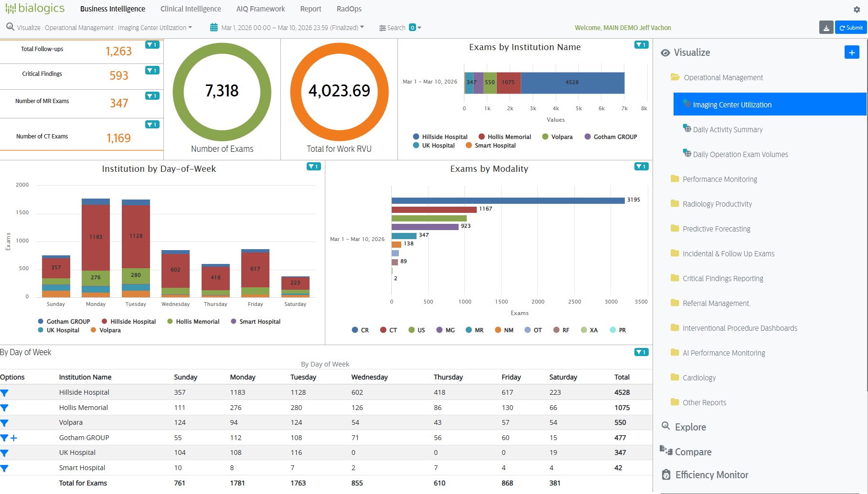
Task: Open the Report menu in the top bar
Action: 311,9
